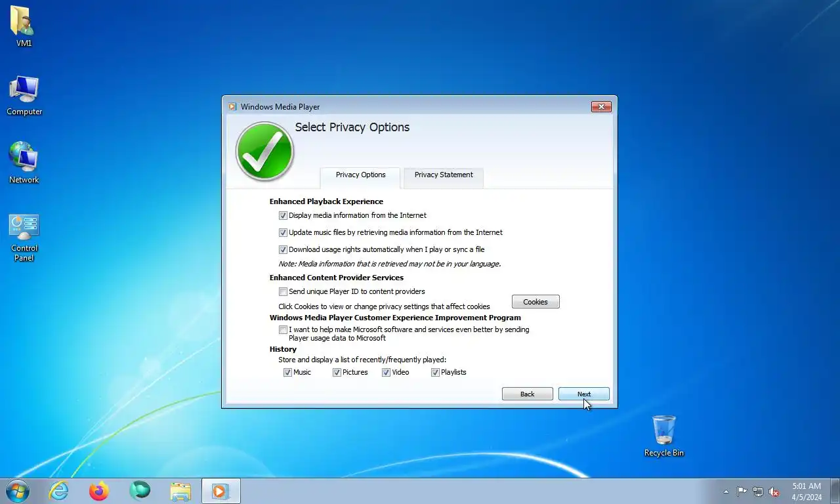Click the Windows Media Player title bar icon
Viewport: 840px width, 504px height.
click(x=232, y=107)
